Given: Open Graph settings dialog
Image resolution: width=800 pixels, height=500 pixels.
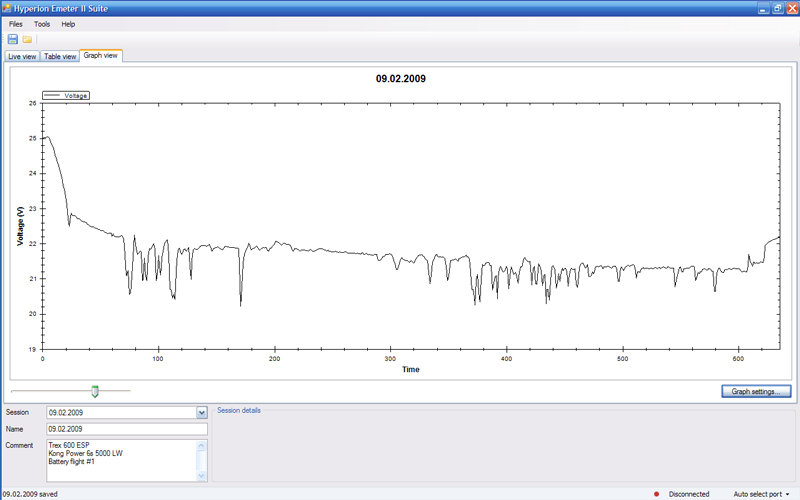Looking at the screenshot, I should pyautogui.click(x=757, y=392).
